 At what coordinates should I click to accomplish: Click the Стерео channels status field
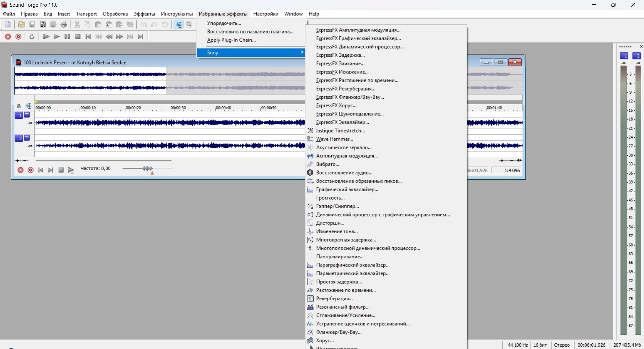(x=562, y=345)
